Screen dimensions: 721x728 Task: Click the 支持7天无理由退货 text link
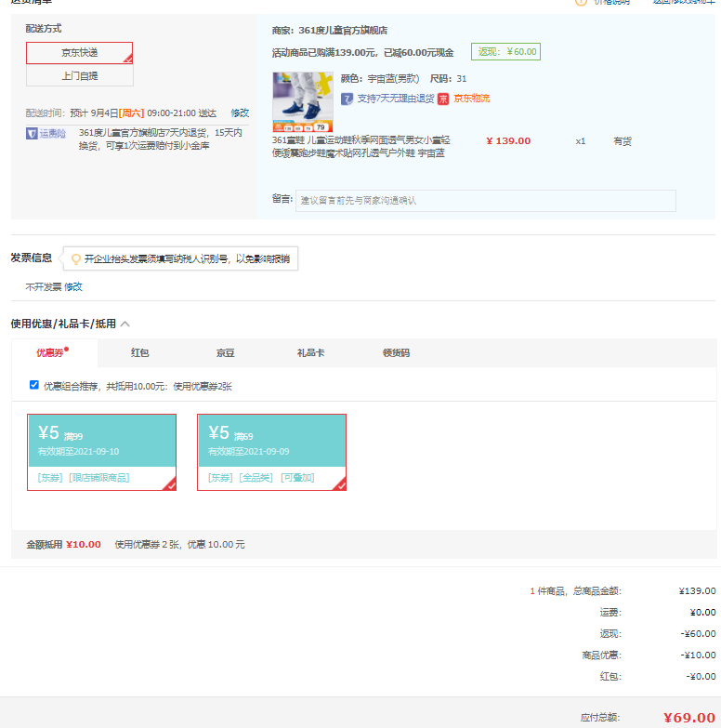click(396, 99)
